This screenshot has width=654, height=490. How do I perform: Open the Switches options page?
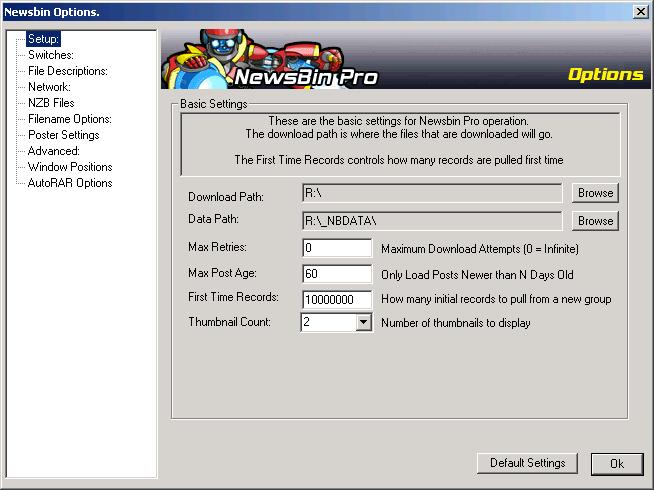[50, 55]
